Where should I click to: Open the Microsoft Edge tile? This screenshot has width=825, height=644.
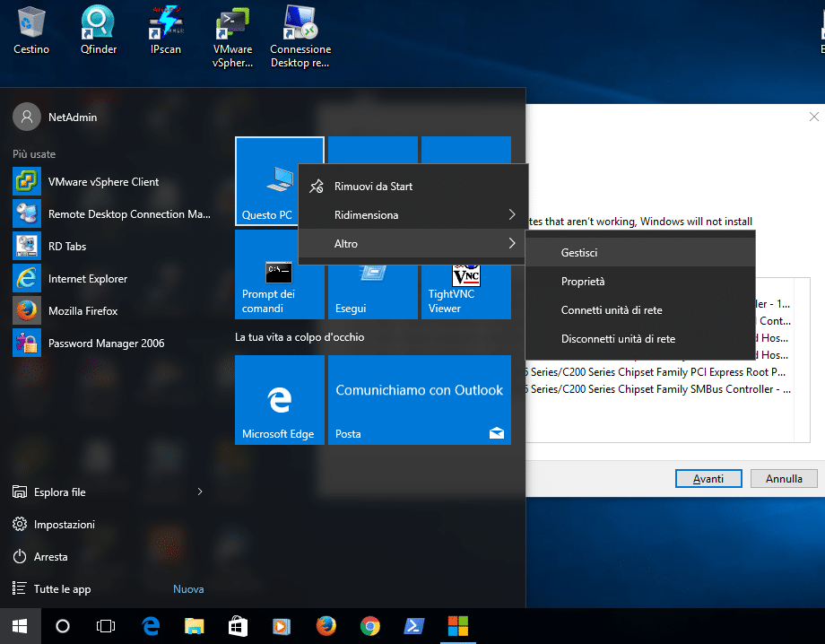pyautogui.click(x=280, y=400)
